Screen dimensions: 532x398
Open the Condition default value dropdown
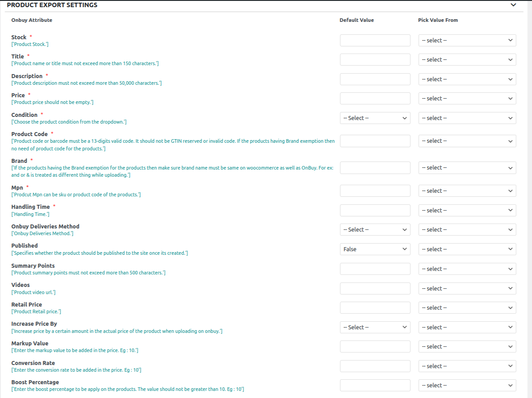(x=375, y=118)
